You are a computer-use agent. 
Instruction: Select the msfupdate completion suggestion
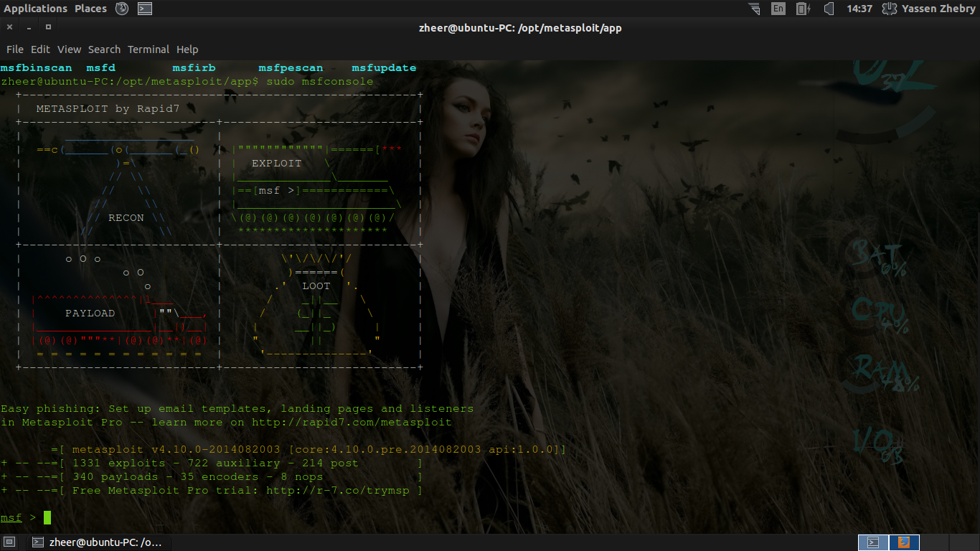(x=384, y=67)
